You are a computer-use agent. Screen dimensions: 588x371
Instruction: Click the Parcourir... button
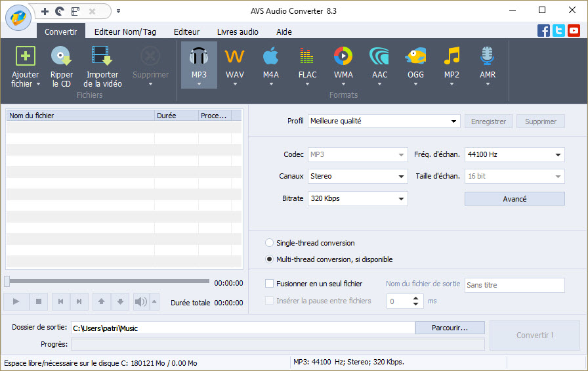tap(450, 328)
